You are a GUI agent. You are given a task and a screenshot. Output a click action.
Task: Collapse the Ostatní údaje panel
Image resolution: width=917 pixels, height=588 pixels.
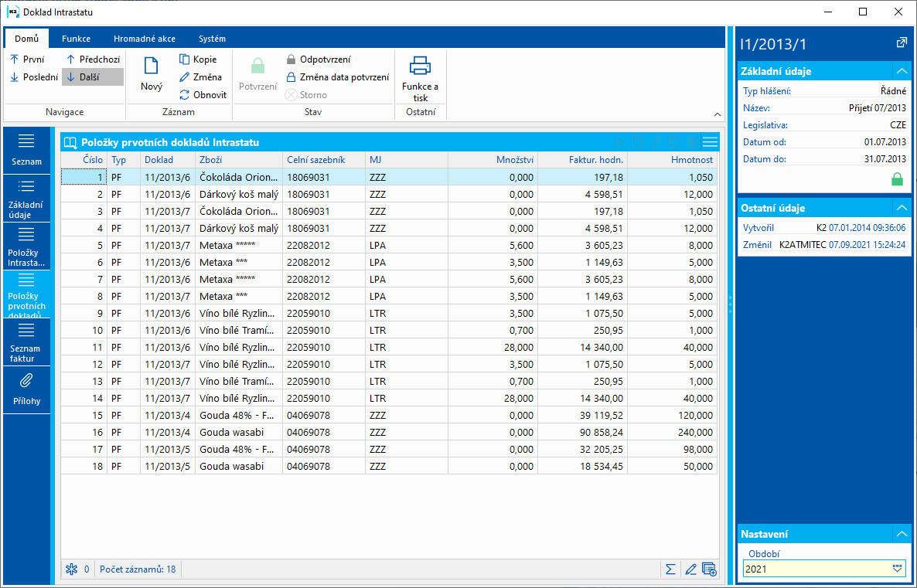901,208
